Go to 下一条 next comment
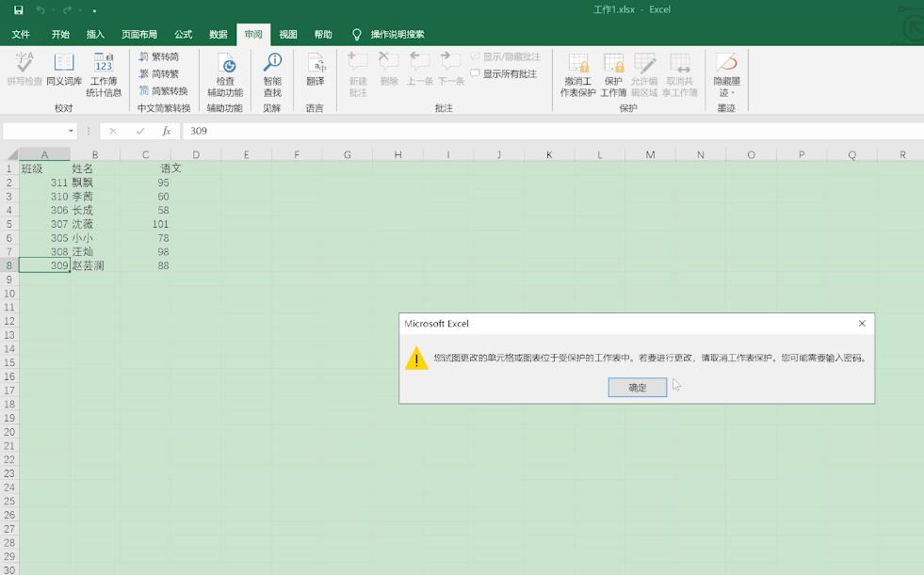The image size is (924, 575). (451, 70)
